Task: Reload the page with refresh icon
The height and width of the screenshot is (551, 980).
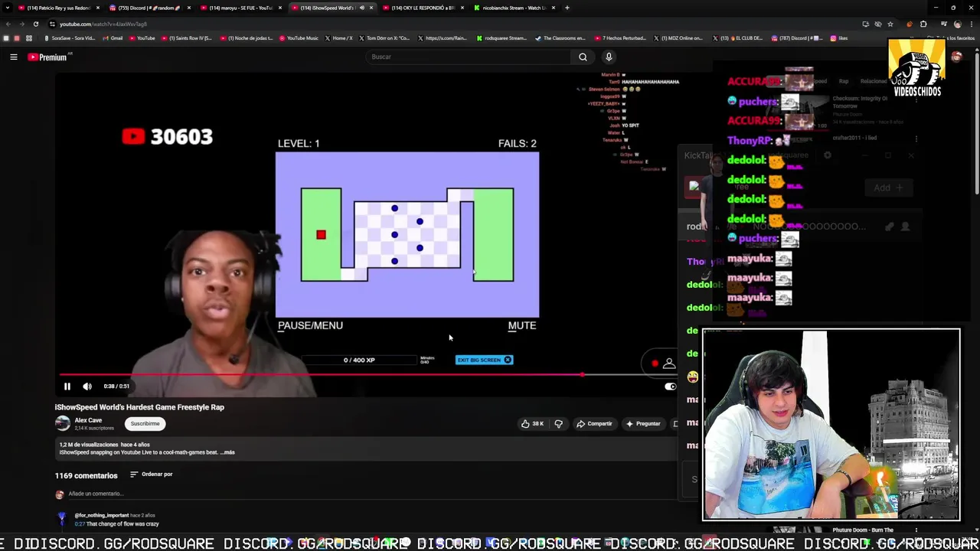Action: 35,24
